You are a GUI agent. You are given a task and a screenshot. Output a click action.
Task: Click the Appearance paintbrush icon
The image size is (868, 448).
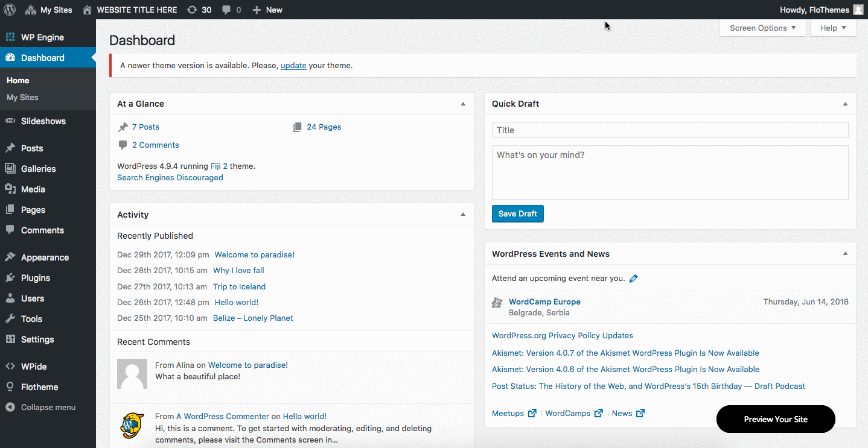click(10, 257)
